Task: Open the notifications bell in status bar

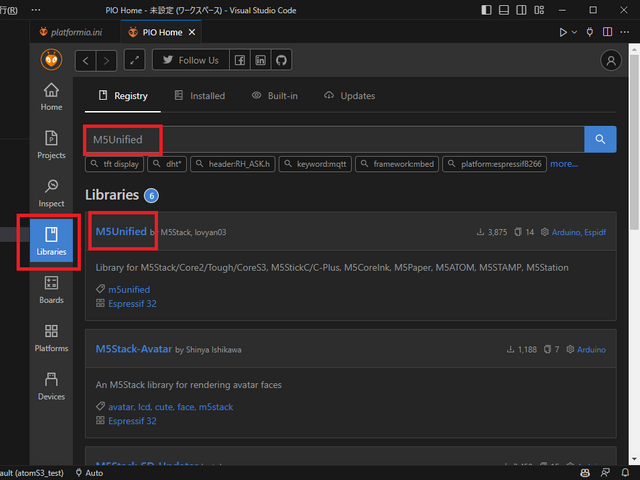Action: (625, 473)
